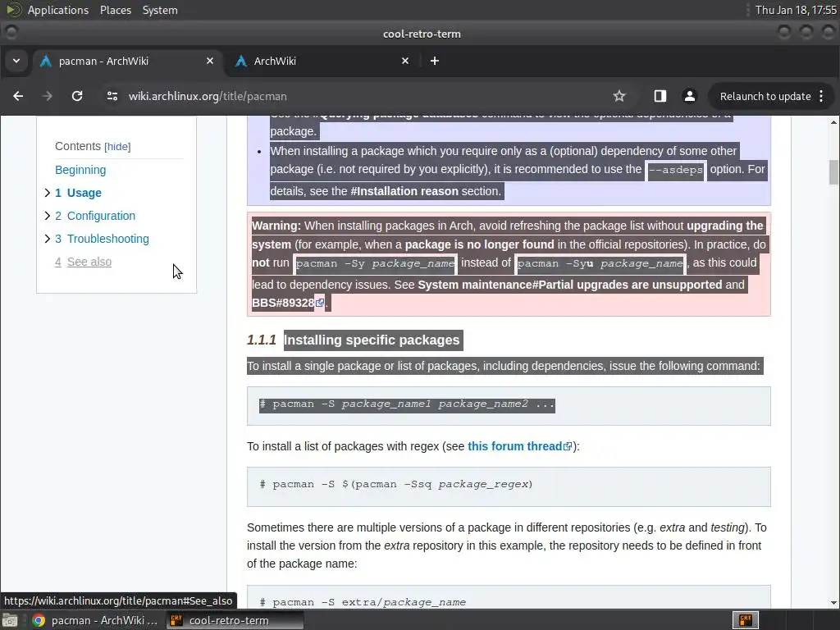The image size is (840, 630).
Task: Click the Installing specific packages heading
Action: pos(372,340)
